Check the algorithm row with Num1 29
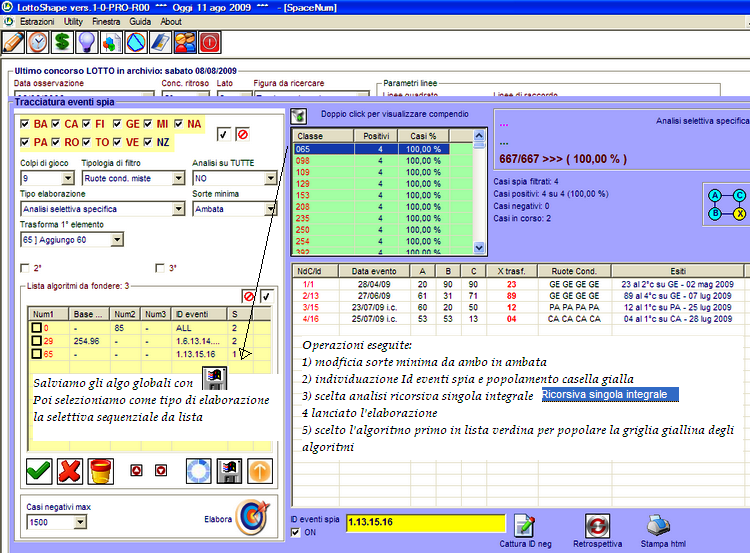 pyautogui.click(x=36, y=341)
